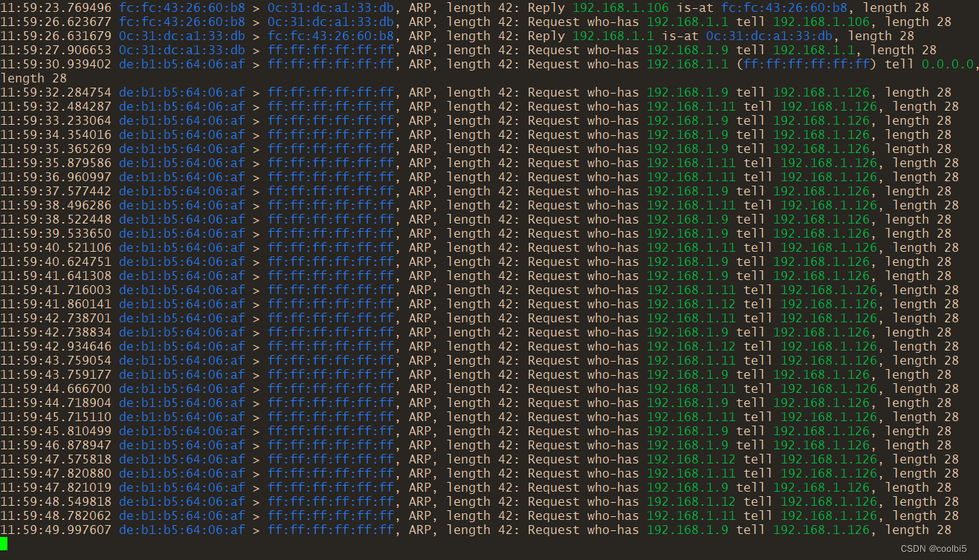Select timestamp 11:59:44.666700
The width and height of the screenshot is (979, 560).
56,389
